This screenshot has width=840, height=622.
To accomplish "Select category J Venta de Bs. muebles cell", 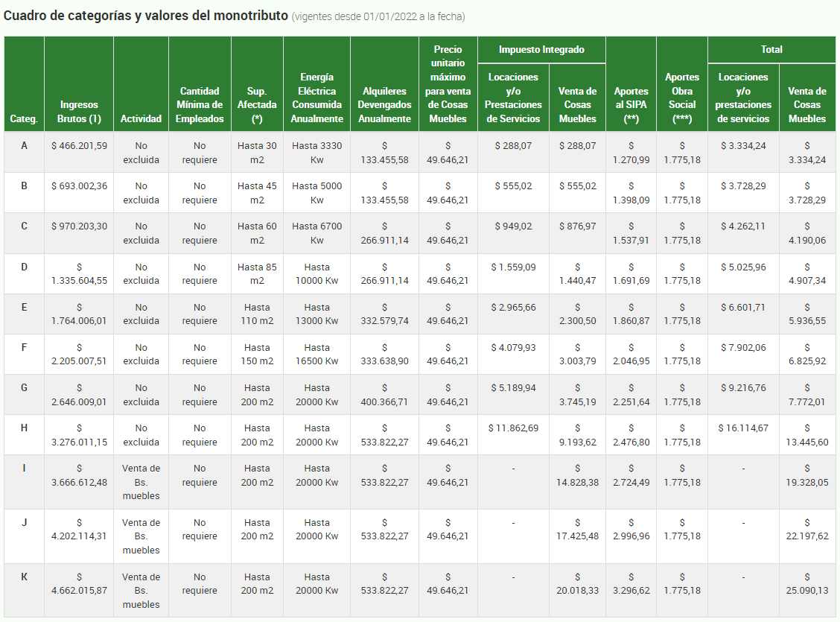I will [x=141, y=536].
